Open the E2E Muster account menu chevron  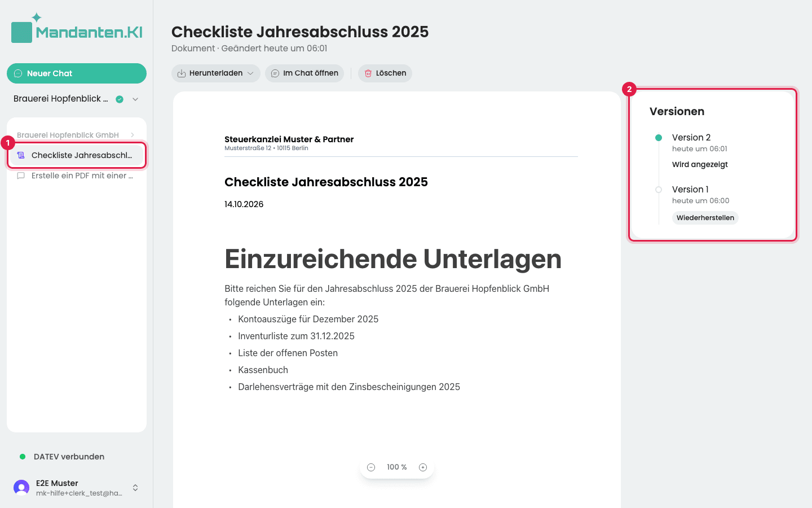[135, 488]
